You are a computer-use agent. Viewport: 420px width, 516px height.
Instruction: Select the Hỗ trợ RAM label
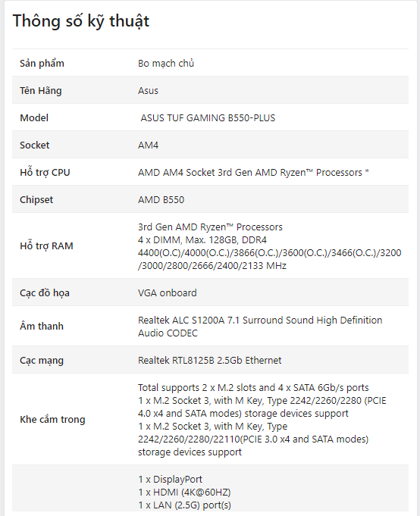46,245
